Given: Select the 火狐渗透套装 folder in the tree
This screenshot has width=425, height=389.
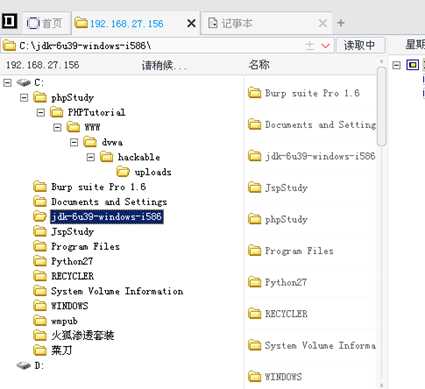Looking at the screenshot, I should click(74, 335).
